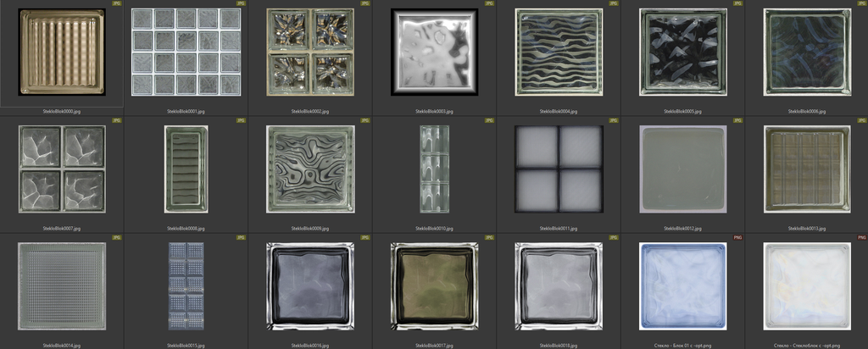Click the SteklоBlok0013.jpg filename label
The image size is (868, 349).
(806, 228)
